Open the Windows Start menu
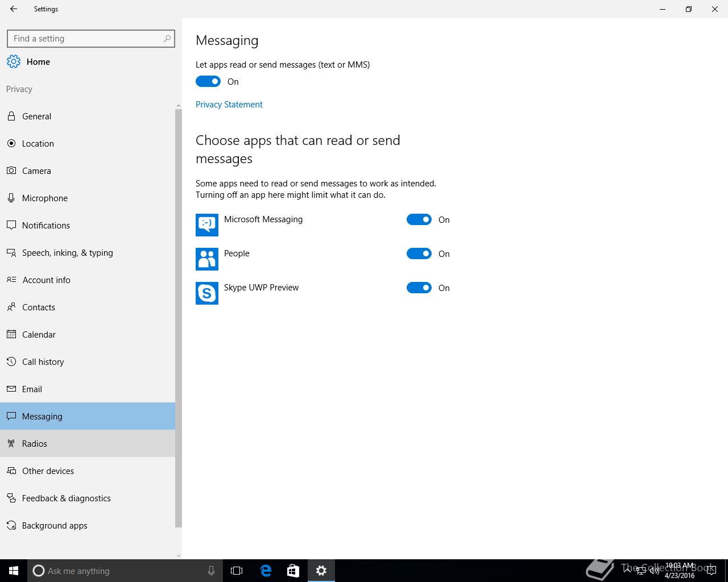 (14, 571)
